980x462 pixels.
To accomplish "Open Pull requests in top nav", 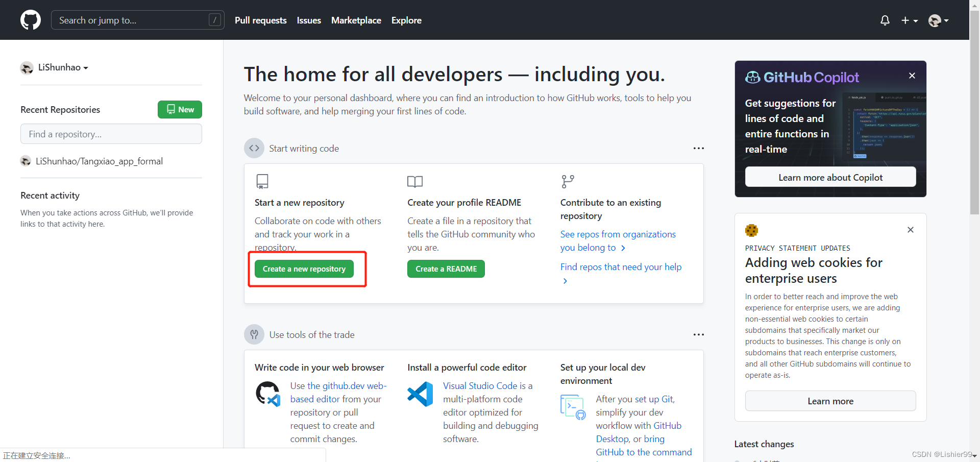I will [261, 20].
